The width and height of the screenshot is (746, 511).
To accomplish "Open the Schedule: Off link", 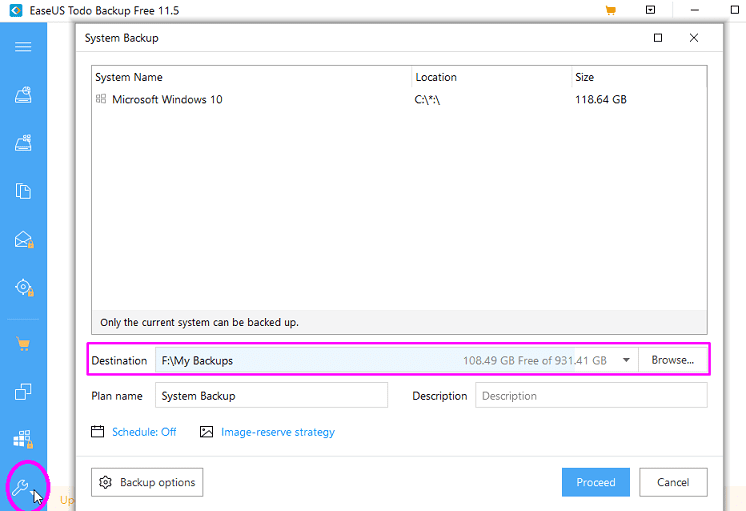I will 144,432.
